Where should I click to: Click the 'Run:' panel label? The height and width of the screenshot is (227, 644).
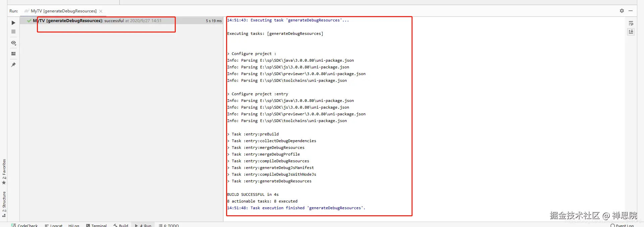click(x=13, y=11)
